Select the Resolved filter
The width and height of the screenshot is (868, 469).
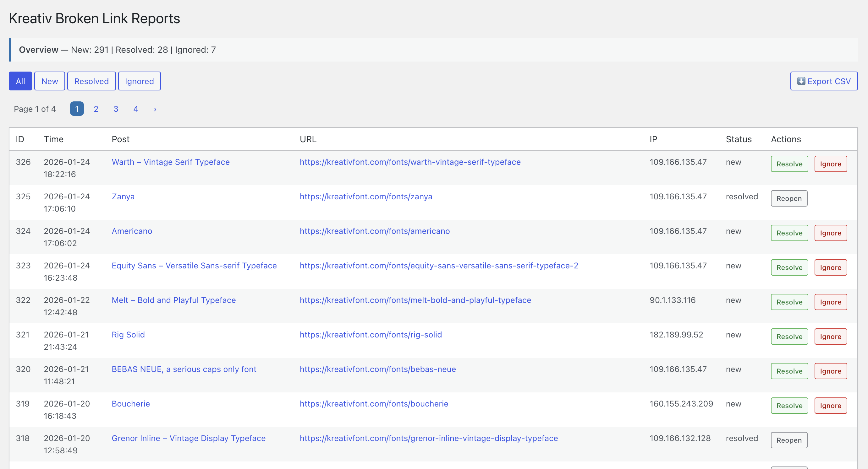coord(91,81)
